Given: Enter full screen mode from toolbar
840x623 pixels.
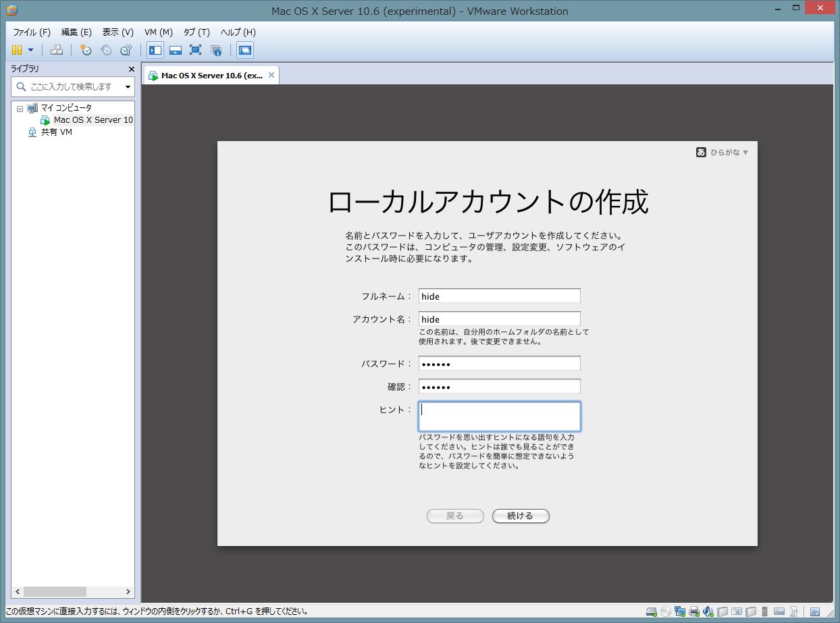Looking at the screenshot, I should [x=195, y=50].
